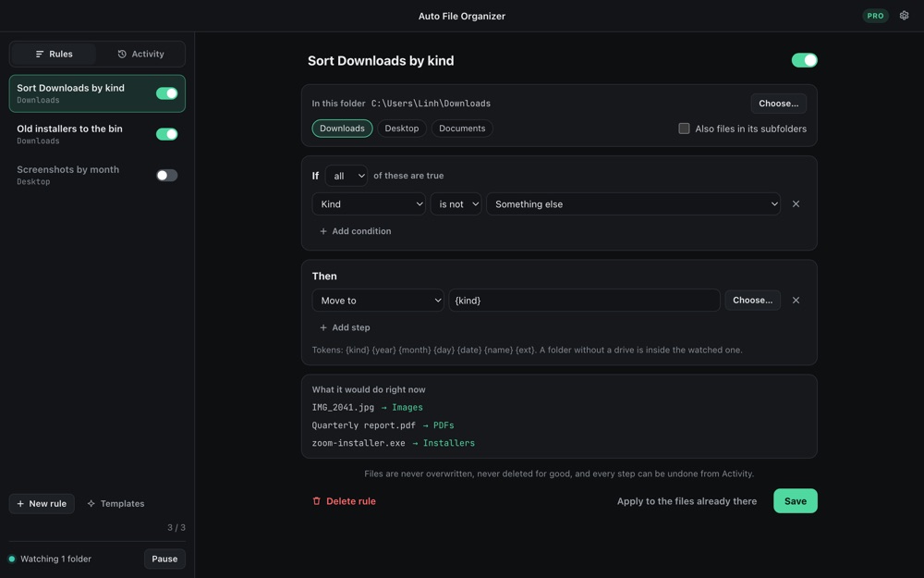
Task: Click the "Sort Downloads by kind" heading
Action: click(x=381, y=61)
